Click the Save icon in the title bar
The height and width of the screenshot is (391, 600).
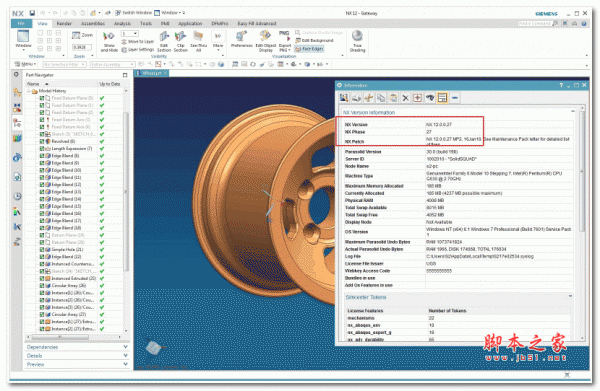click(32, 13)
